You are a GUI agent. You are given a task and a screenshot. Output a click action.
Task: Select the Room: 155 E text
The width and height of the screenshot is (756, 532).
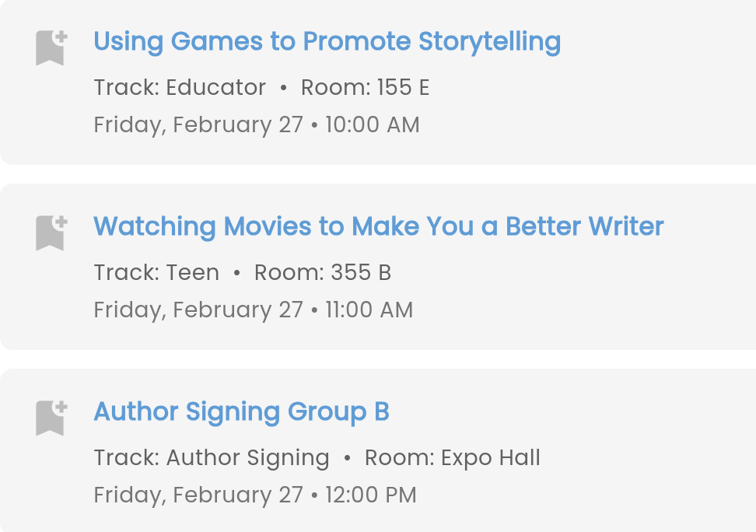tap(365, 88)
